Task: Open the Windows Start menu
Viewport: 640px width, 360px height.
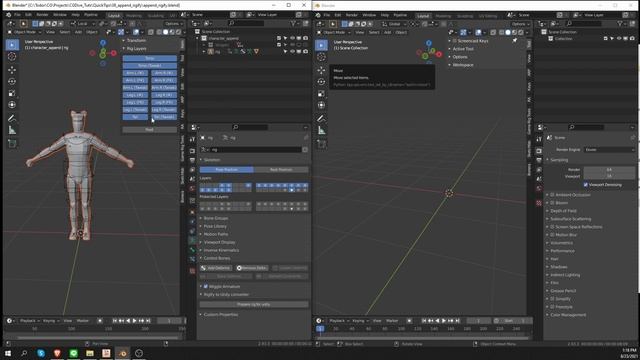Action: (8, 353)
